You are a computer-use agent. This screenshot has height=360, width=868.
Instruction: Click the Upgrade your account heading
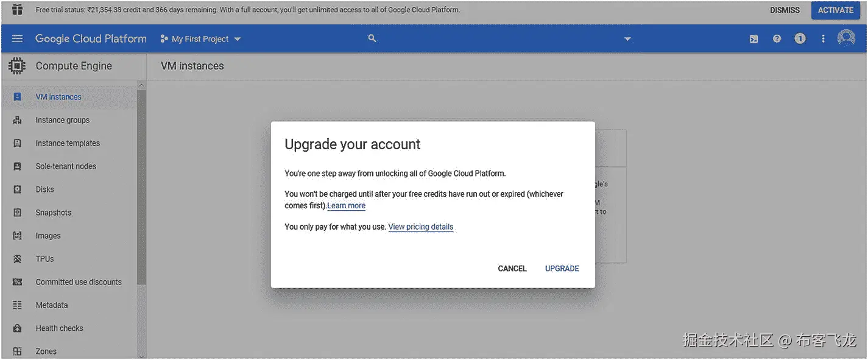[353, 144]
